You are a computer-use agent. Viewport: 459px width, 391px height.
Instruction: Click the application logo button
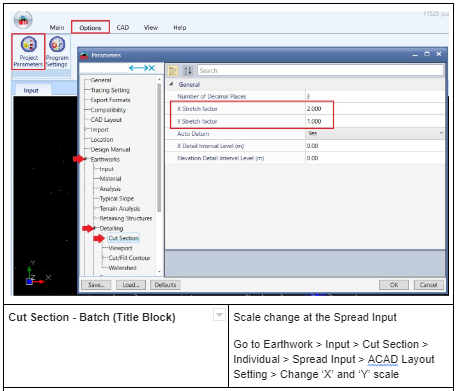pyautogui.click(x=23, y=20)
